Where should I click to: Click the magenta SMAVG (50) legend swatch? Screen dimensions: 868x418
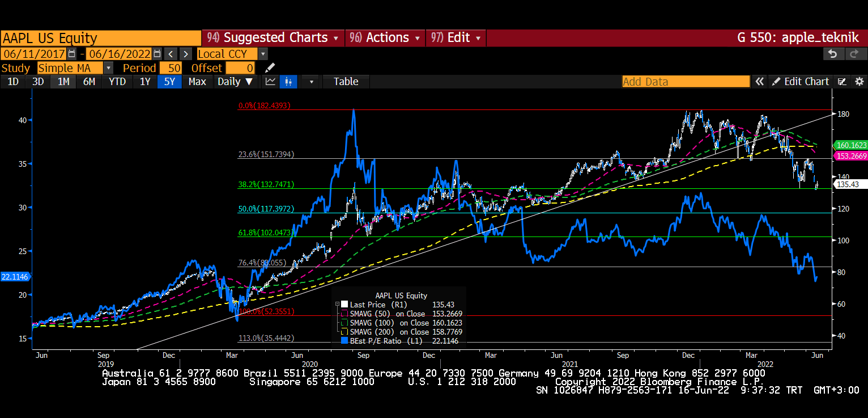click(x=344, y=314)
